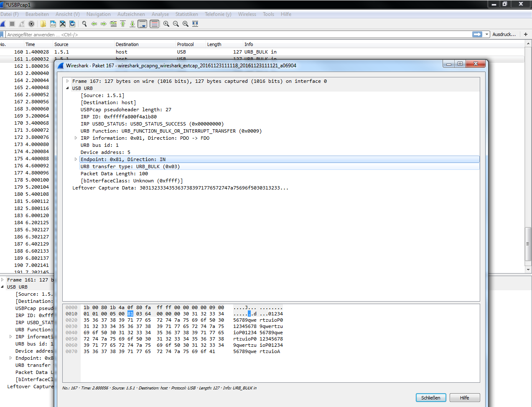Select packet 184 at time 6.202125
The image size is (532, 407).
point(27,223)
